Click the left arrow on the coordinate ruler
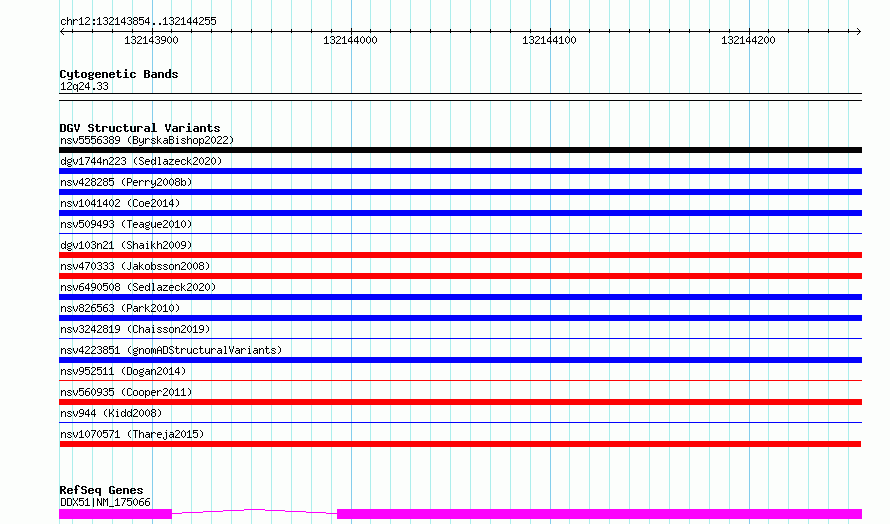This screenshot has height=524, width=890. coord(62,31)
